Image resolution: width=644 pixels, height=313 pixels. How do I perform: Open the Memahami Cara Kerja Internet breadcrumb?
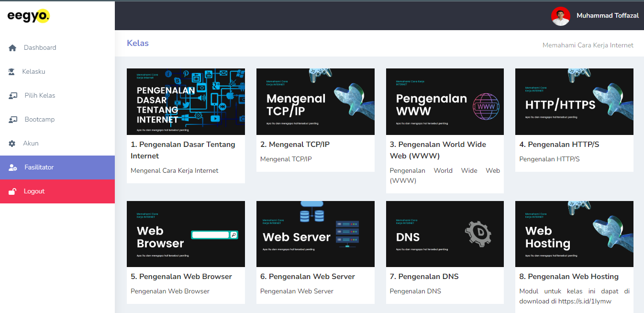[588, 45]
